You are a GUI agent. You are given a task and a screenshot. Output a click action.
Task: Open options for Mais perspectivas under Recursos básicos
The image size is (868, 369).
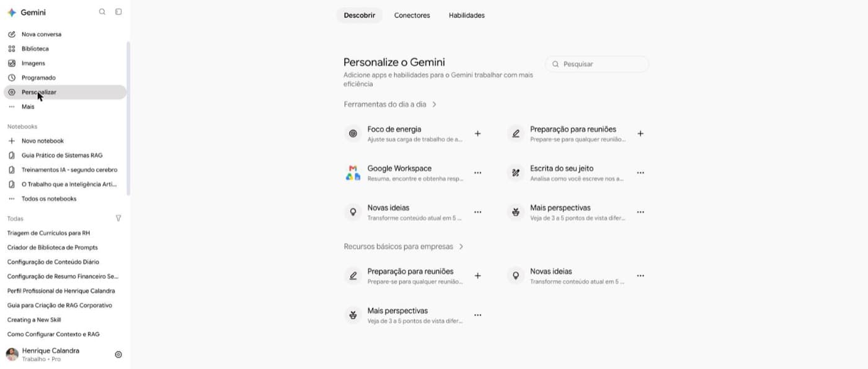tap(477, 315)
